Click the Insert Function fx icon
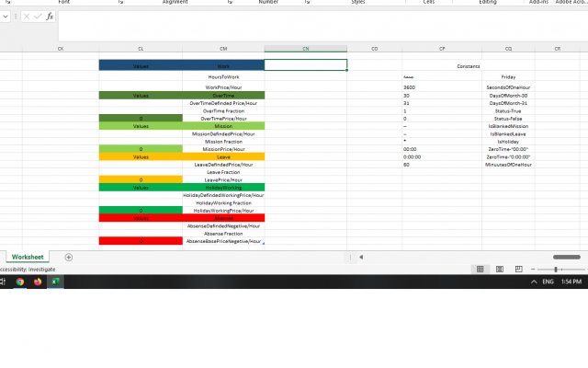Screen dimensions: 588x368 coord(49,17)
